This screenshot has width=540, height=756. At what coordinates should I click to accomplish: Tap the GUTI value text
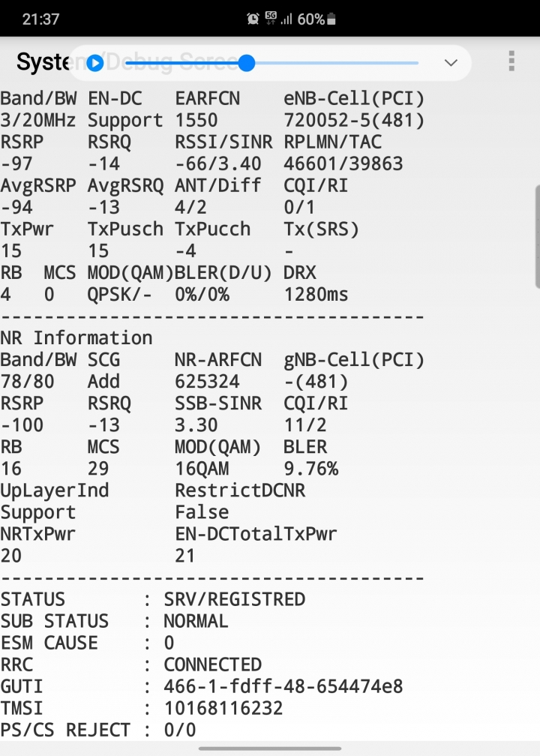(x=283, y=686)
